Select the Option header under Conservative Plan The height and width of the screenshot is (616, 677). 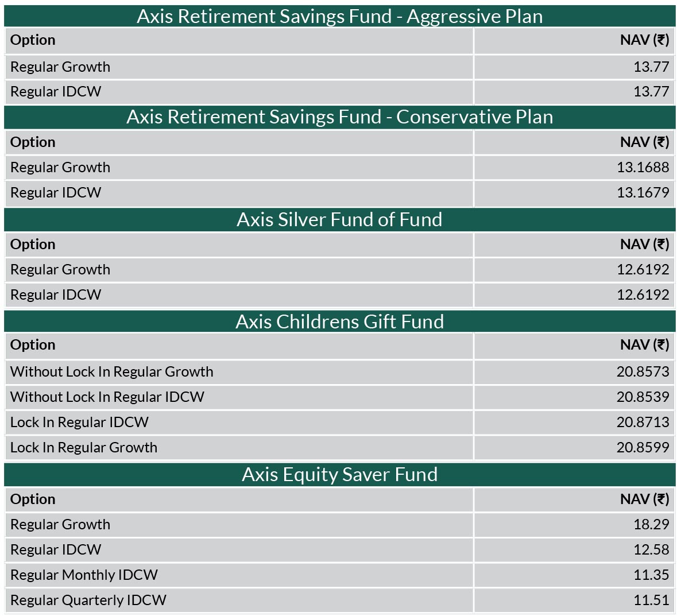click(x=33, y=142)
